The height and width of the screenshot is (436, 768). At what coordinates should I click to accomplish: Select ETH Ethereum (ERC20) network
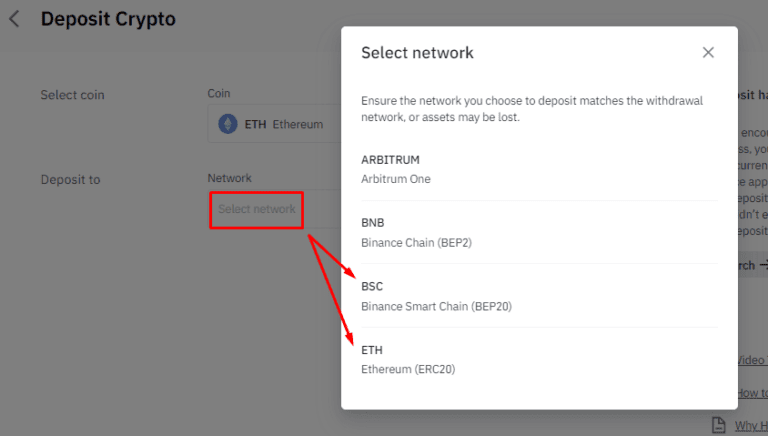coord(539,360)
